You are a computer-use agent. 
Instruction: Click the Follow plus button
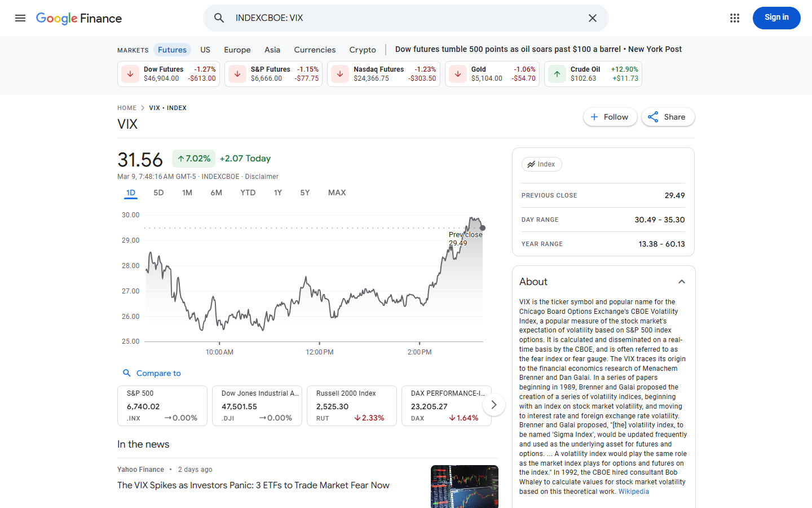(x=594, y=117)
